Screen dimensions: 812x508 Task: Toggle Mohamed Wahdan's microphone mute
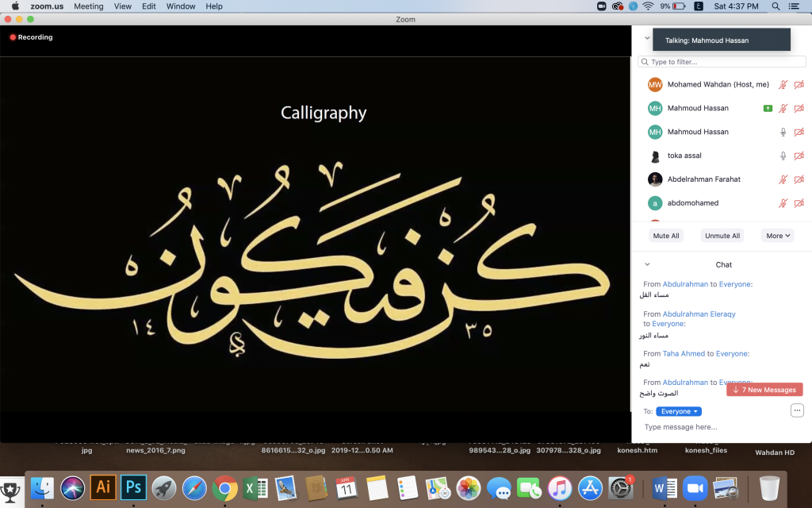tap(783, 84)
